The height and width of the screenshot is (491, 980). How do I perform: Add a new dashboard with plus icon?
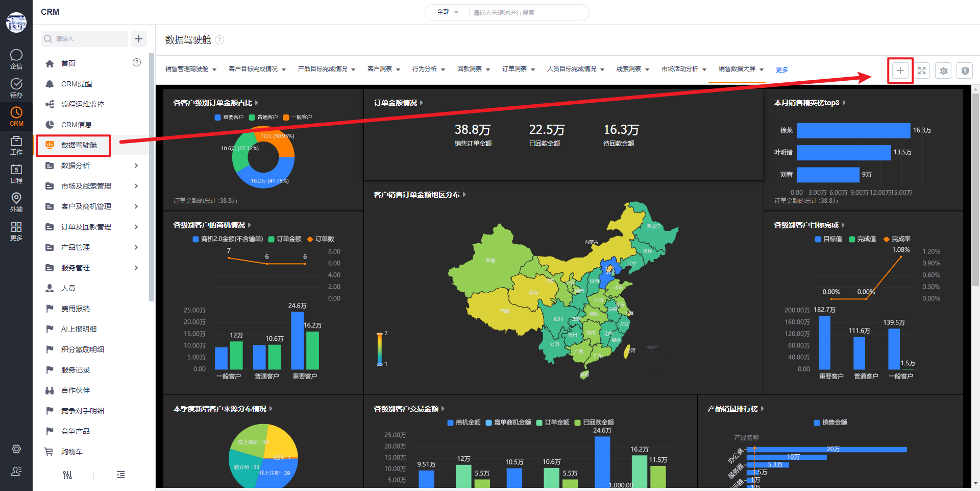pos(900,71)
